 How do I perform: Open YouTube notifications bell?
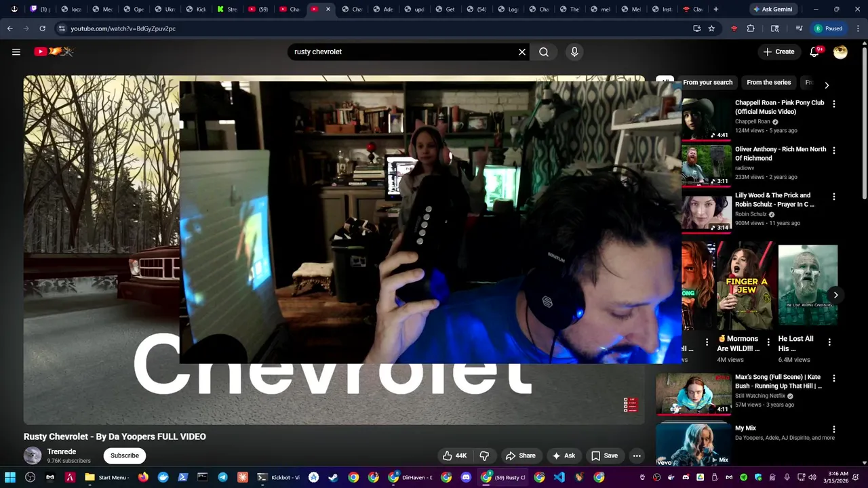[x=814, y=52]
